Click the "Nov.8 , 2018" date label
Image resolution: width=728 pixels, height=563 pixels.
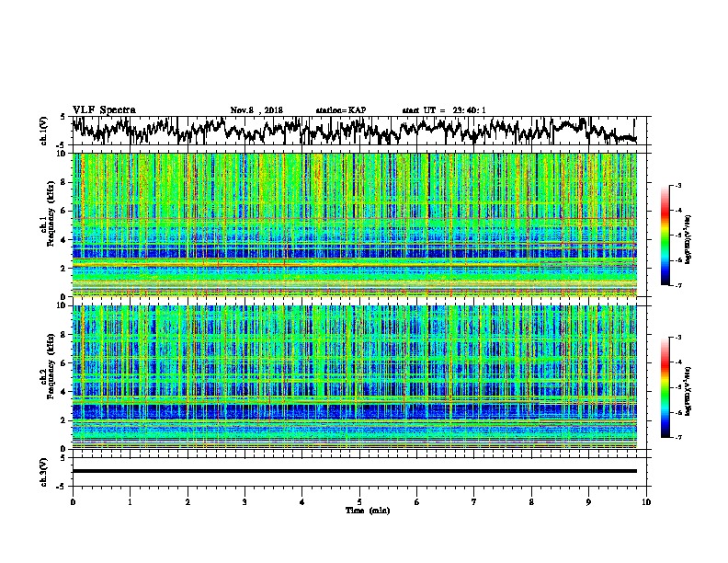(256, 110)
